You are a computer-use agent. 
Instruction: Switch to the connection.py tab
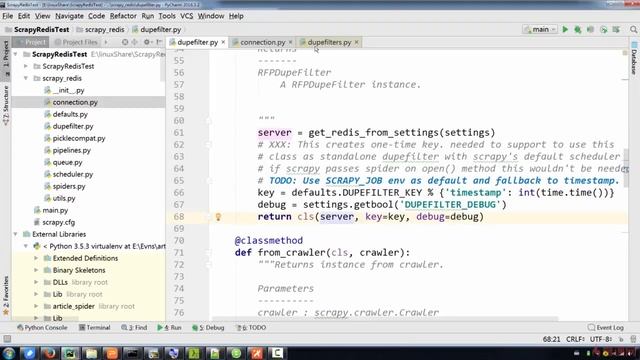click(262, 42)
